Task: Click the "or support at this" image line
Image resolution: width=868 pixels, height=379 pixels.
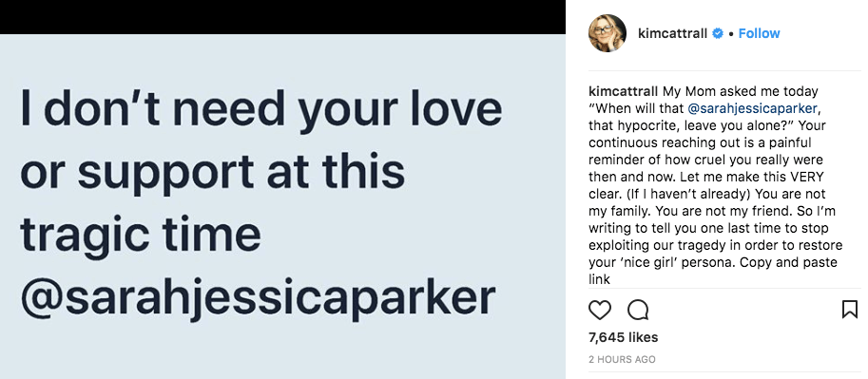Action: pyautogui.click(x=213, y=172)
